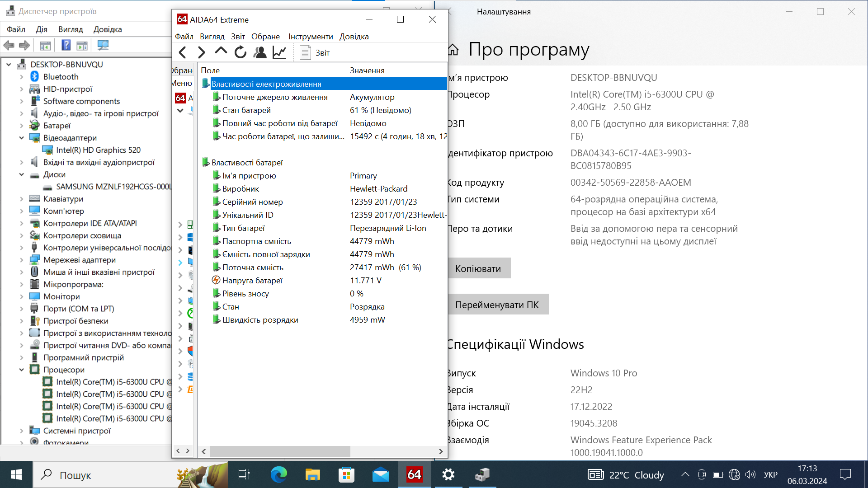This screenshot has width=868, height=488.
Task: Click the AIDA64 horizontal scrollbar track
Action: click(x=393, y=451)
